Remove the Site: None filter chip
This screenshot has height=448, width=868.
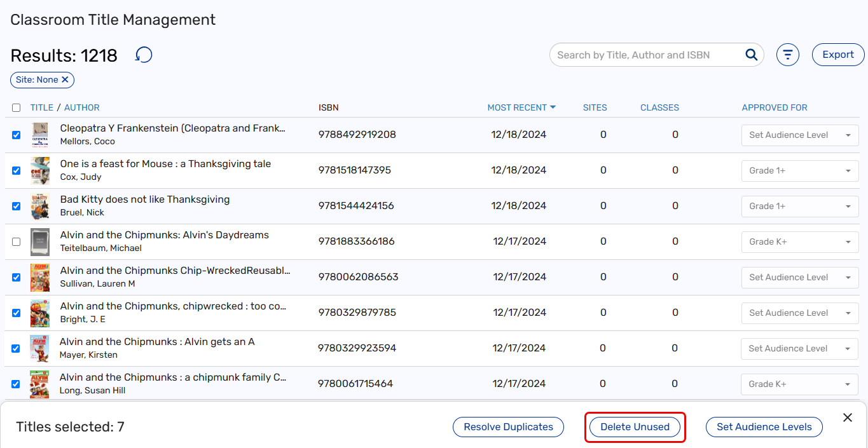coord(65,80)
